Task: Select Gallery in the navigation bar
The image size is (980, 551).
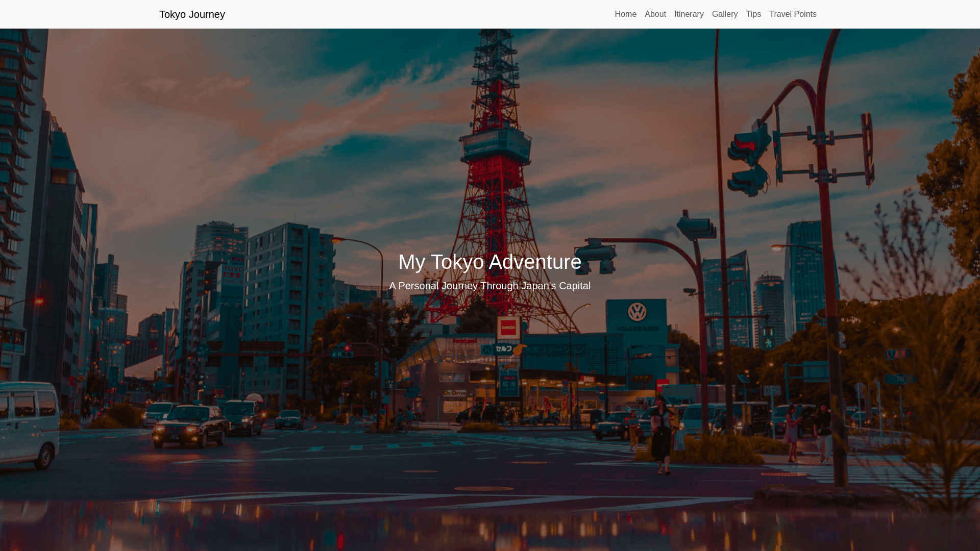Action: pos(724,14)
